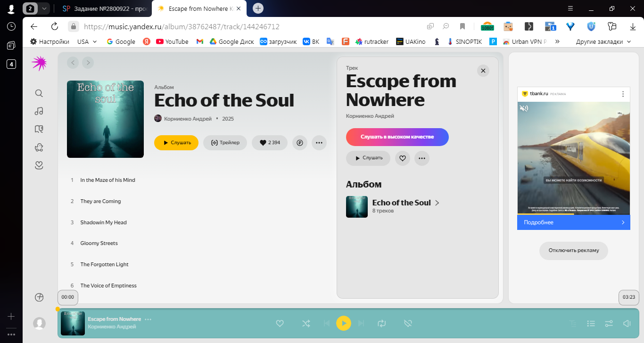Go to Echo of the Soul album chevron

[437, 203]
